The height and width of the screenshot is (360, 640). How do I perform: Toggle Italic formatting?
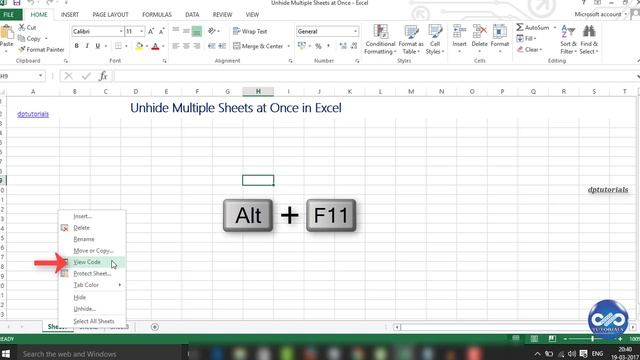pyautogui.click(x=87, y=46)
